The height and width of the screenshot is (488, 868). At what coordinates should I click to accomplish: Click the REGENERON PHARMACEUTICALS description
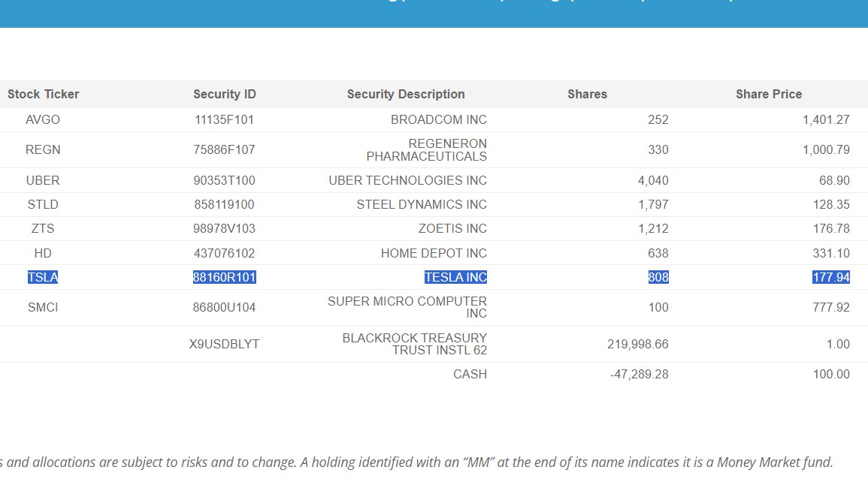point(426,150)
